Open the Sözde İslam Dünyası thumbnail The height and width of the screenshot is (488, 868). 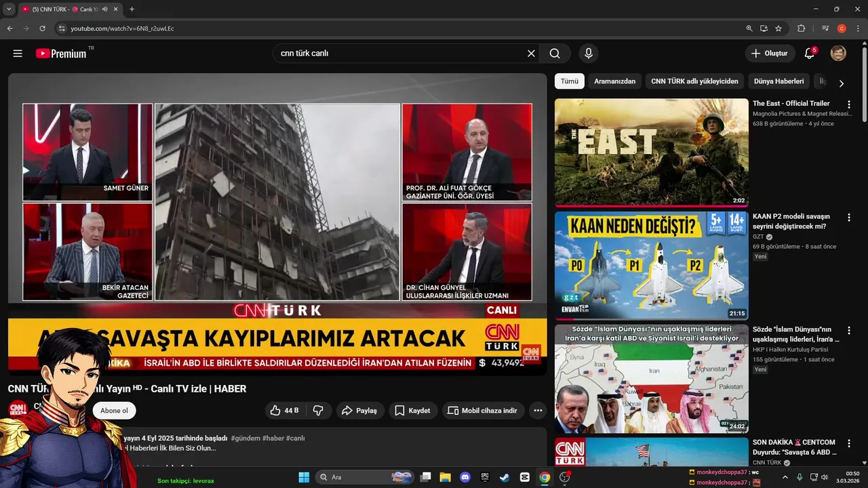(652, 379)
